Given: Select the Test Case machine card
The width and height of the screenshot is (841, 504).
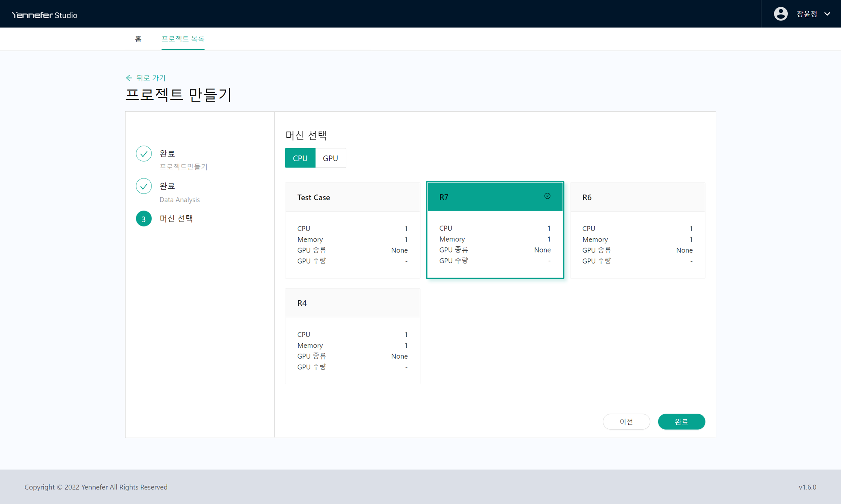Looking at the screenshot, I should click(x=352, y=230).
